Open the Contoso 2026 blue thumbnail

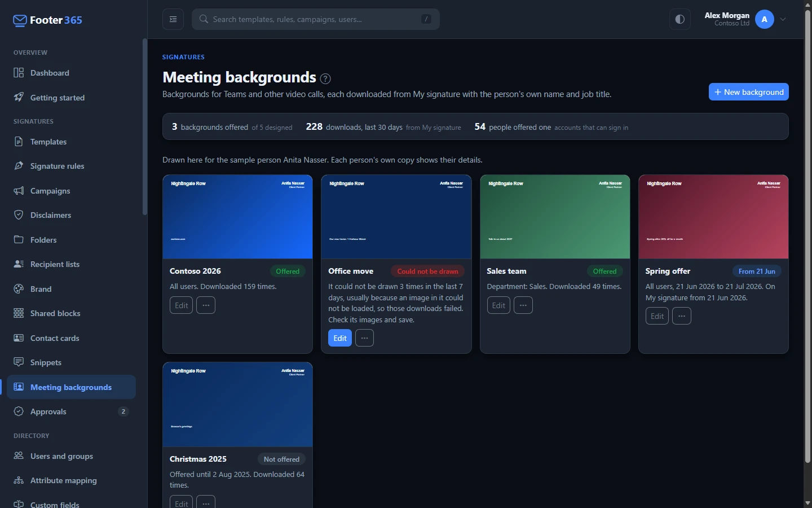[x=237, y=217]
